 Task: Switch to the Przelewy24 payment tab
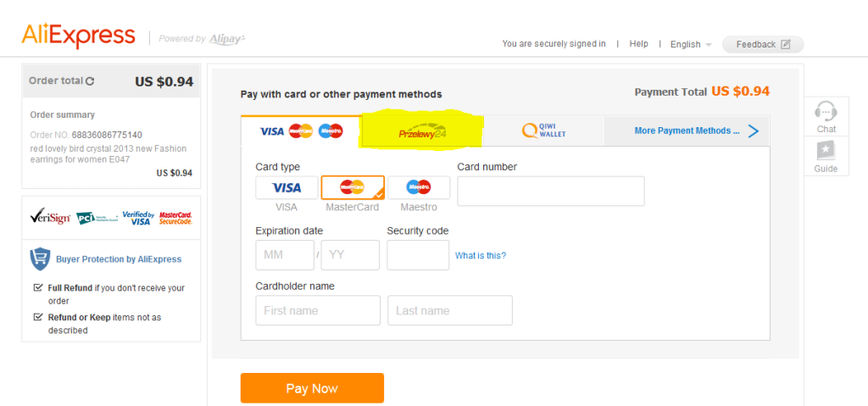point(422,131)
